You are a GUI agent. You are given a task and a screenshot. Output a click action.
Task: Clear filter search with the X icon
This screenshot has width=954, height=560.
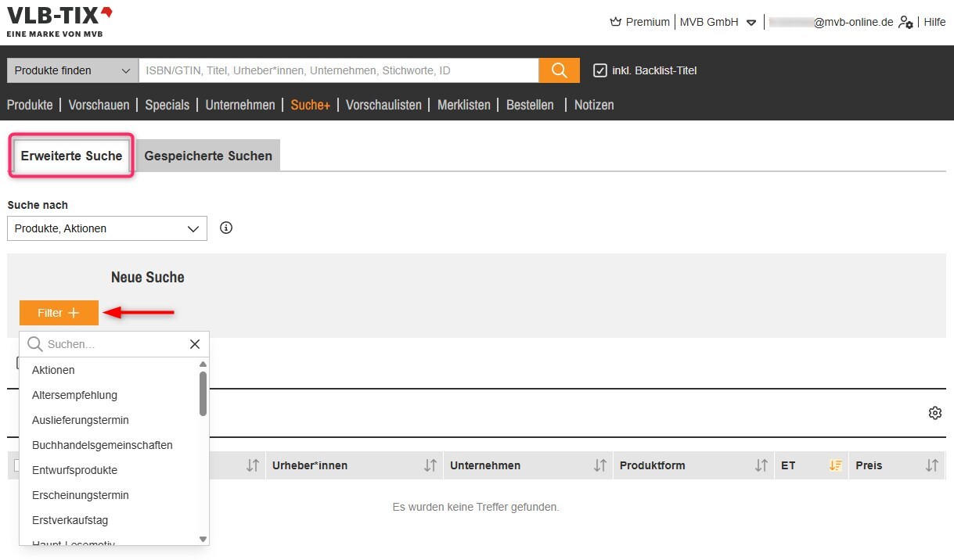pos(195,344)
